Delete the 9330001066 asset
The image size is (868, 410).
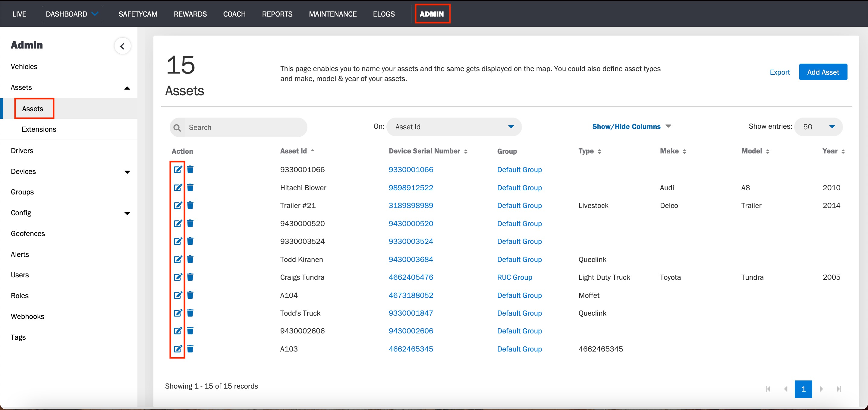(190, 169)
